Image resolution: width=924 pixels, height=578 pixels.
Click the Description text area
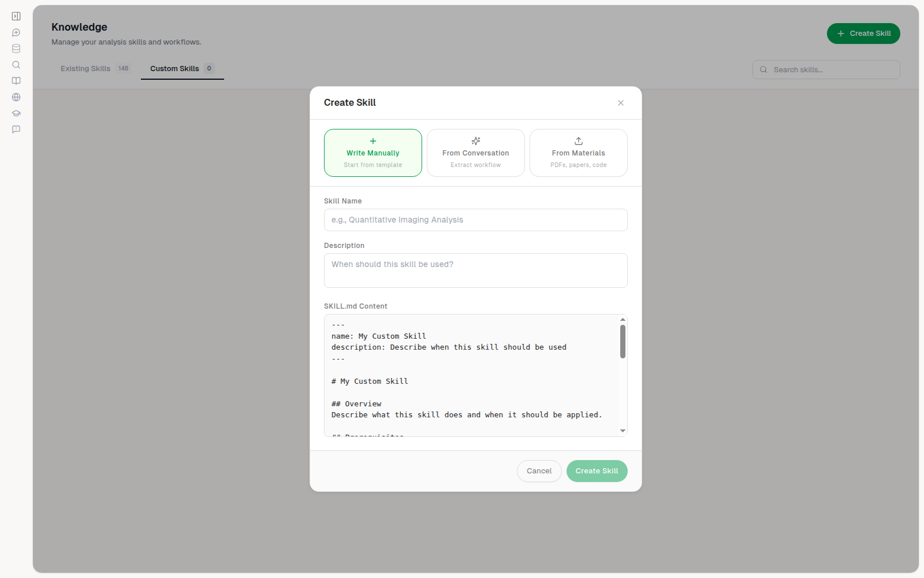point(476,271)
